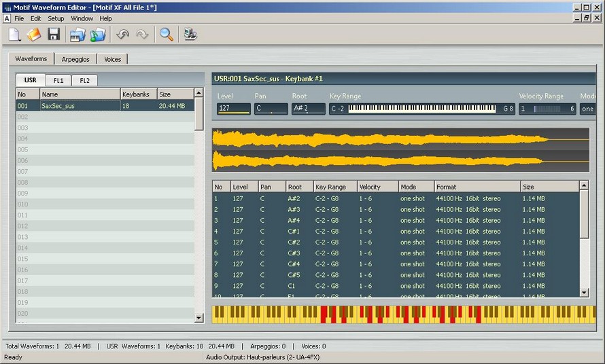This screenshot has height=364, width=605.
Task: Click the magnifying glass search icon
Action: 166,34
